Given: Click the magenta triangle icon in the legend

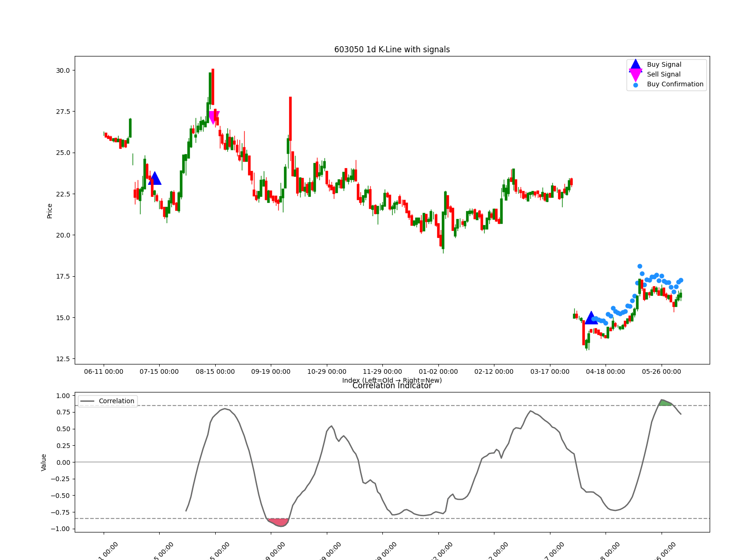Looking at the screenshot, I should click(x=635, y=75).
